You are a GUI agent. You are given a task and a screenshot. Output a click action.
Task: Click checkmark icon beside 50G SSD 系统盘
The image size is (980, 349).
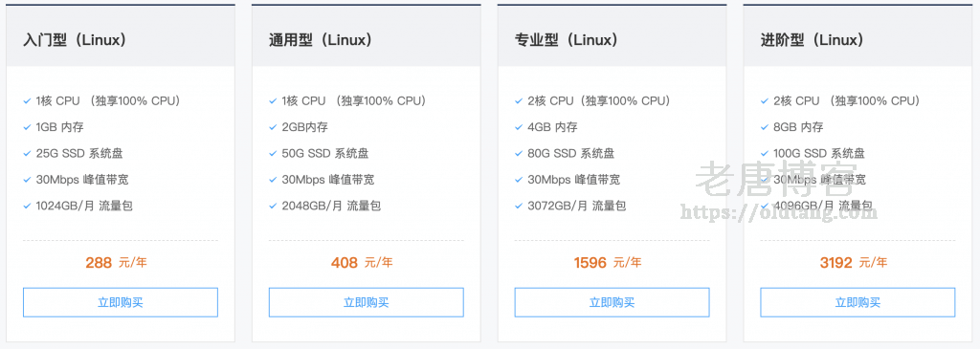(x=273, y=154)
